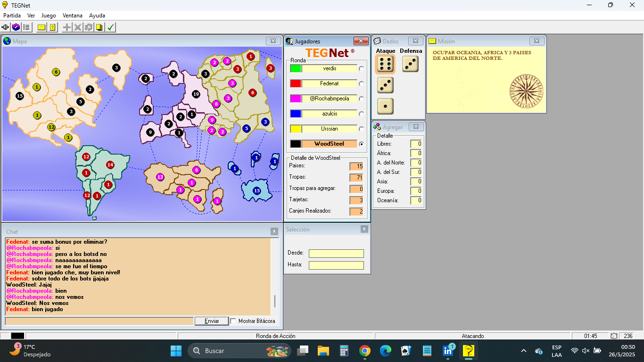The height and width of the screenshot is (362, 644).
Task: Open the list view toolbar icon
Action: tap(26, 27)
